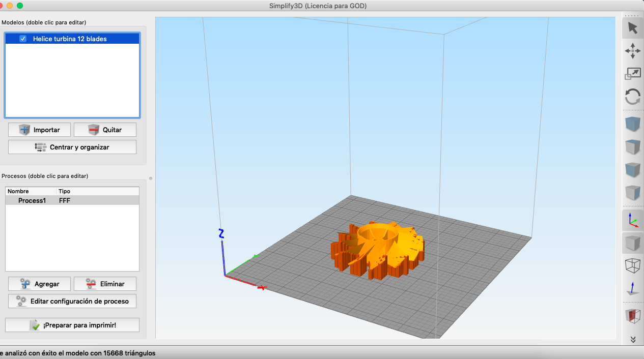
Task: Show the surface normals arrow icon
Action: pyautogui.click(x=632, y=289)
